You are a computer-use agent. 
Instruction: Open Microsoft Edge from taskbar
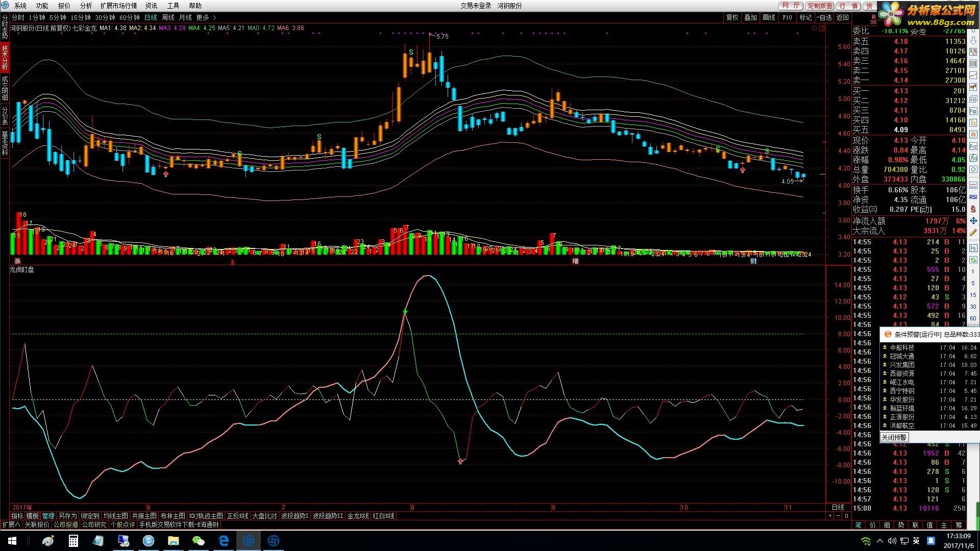point(224,541)
